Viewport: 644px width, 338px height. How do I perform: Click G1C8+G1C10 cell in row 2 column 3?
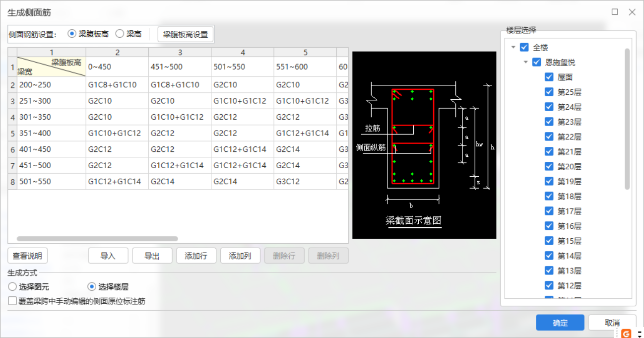180,85
